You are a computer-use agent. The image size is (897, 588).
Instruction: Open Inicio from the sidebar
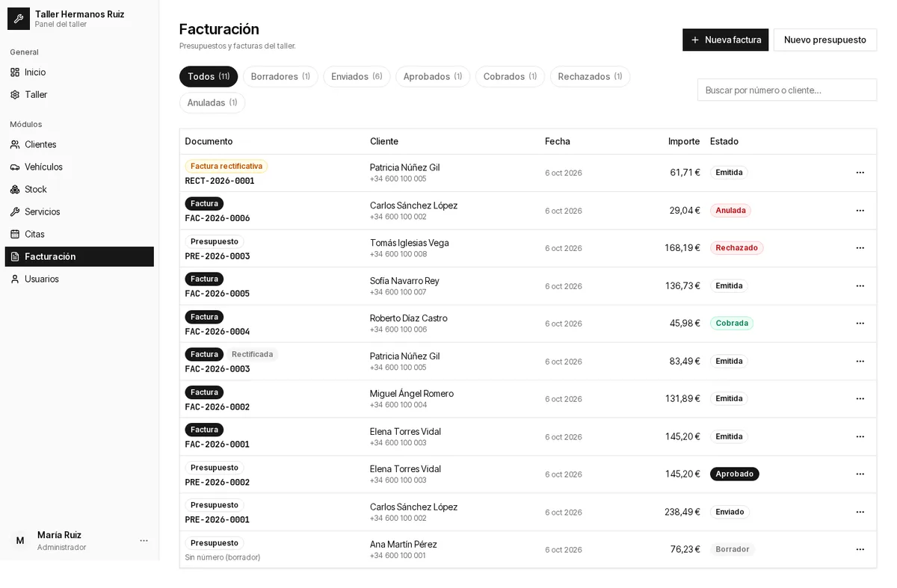point(79,72)
